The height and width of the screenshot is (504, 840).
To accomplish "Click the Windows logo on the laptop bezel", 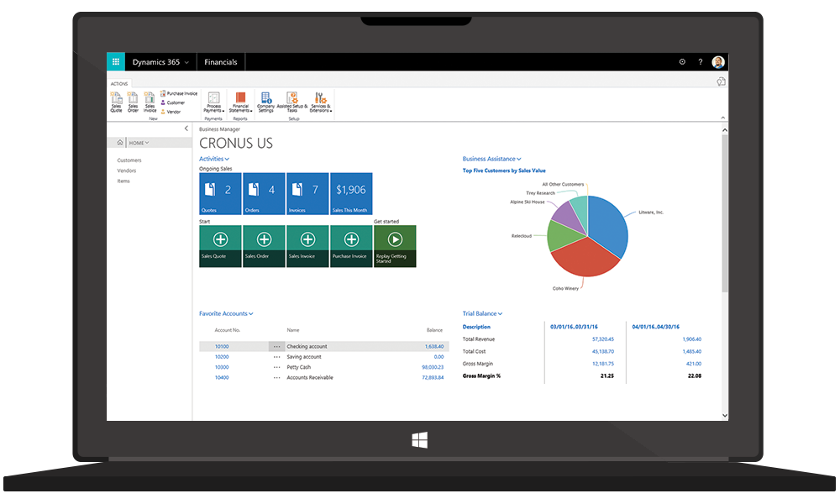I will pyautogui.click(x=419, y=440).
